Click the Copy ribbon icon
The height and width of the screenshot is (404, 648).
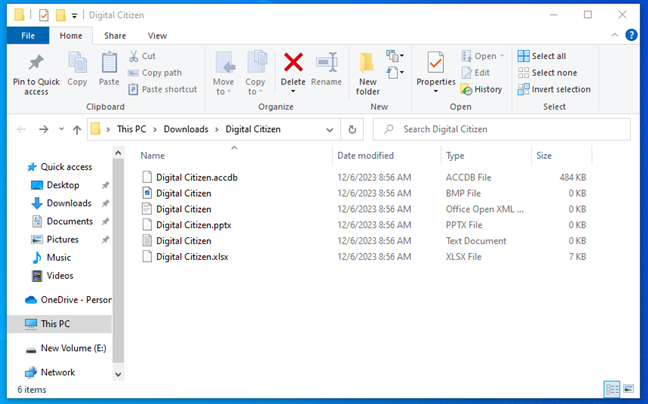click(x=77, y=63)
